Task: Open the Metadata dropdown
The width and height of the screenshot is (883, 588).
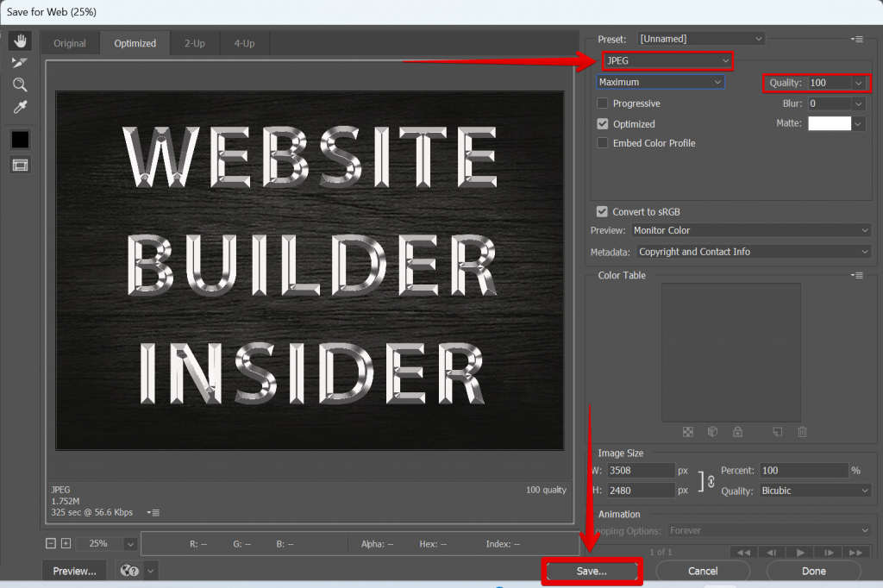Action: 753,251
